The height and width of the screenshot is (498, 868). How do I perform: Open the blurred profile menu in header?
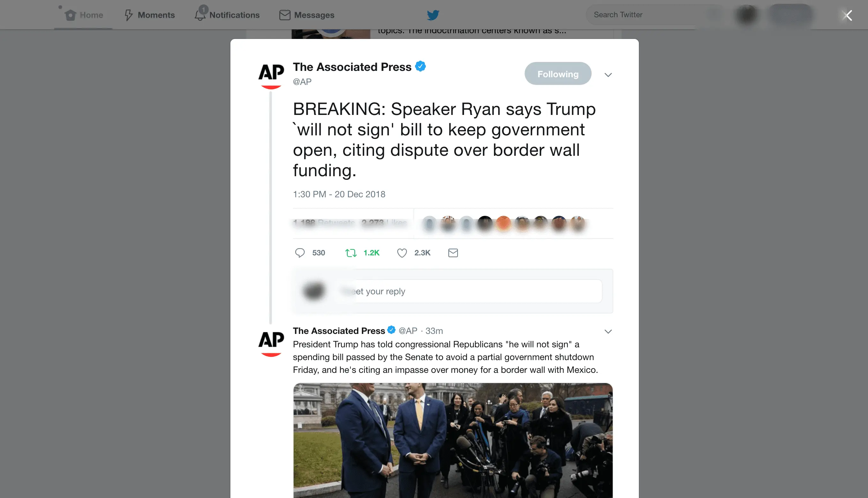(747, 15)
